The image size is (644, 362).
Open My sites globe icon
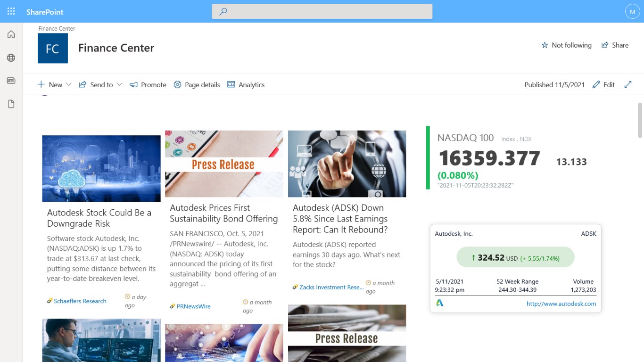(x=11, y=58)
